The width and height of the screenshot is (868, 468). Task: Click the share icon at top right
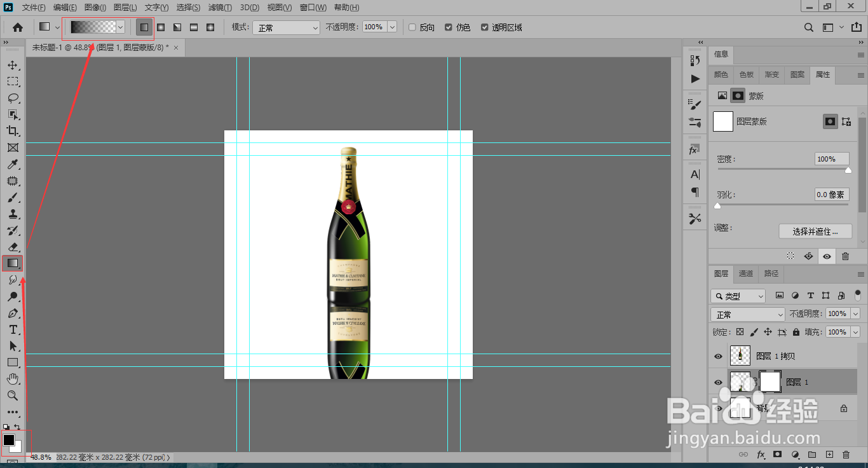856,27
